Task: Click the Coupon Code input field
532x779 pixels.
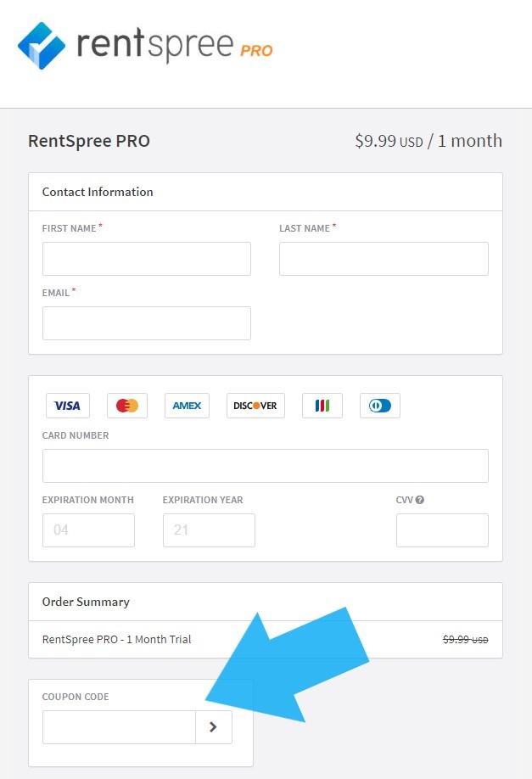Action: 119,727
